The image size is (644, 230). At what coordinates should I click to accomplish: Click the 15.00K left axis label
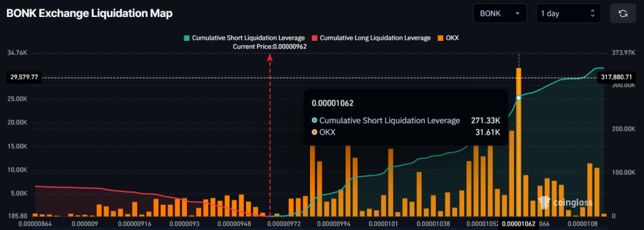tap(17, 146)
